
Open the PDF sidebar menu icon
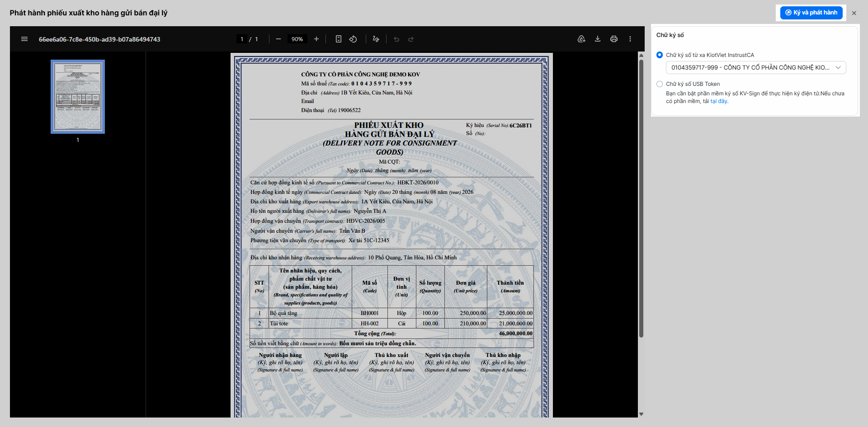click(x=24, y=39)
